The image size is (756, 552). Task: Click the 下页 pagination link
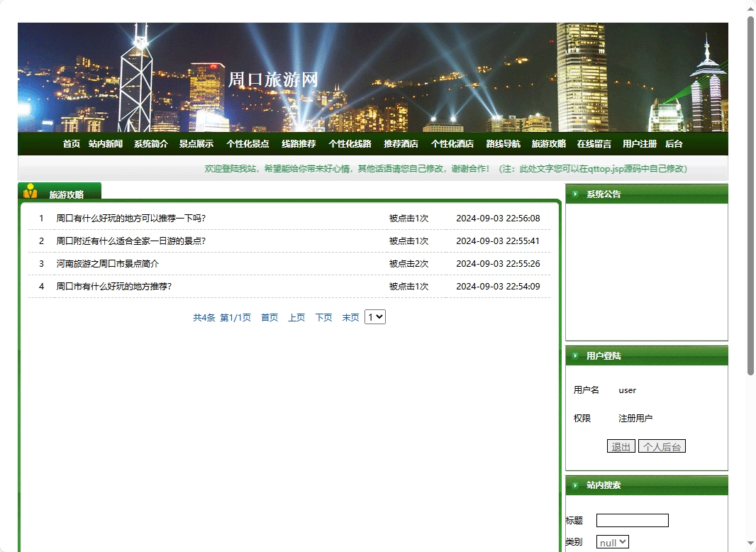(323, 317)
